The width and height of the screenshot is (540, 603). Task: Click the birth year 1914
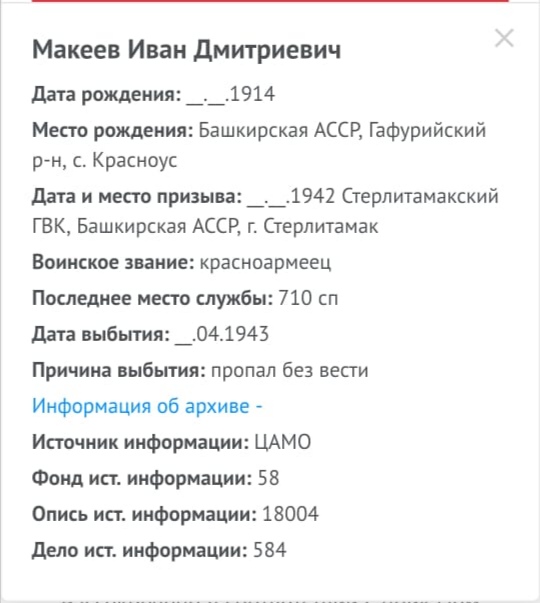click(x=252, y=94)
